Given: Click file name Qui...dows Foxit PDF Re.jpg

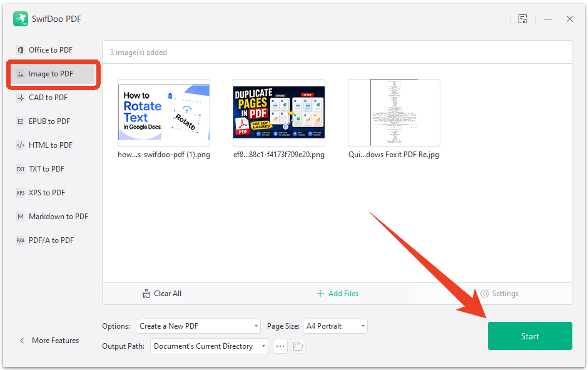Looking at the screenshot, I should [x=393, y=155].
